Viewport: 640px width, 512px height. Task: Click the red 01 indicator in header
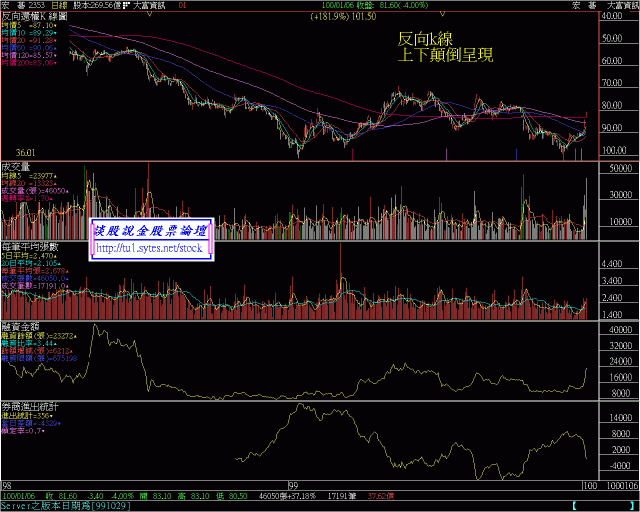click(182, 5)
